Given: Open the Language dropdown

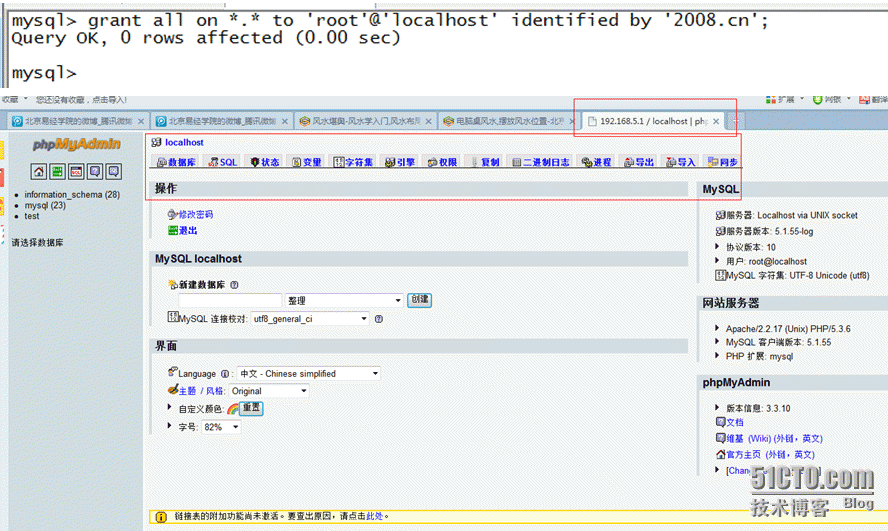Looking at the screenshot, I should coord(308,374).
